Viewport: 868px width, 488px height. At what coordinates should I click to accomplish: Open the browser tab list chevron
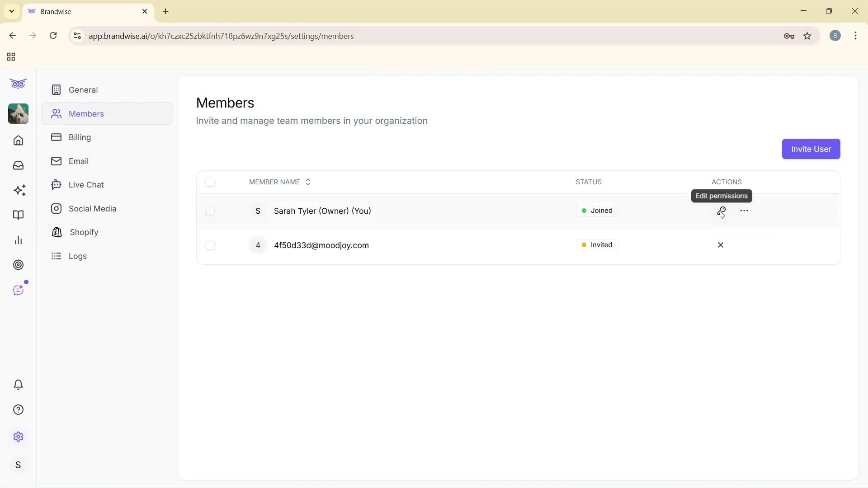[x=11, y=11]
